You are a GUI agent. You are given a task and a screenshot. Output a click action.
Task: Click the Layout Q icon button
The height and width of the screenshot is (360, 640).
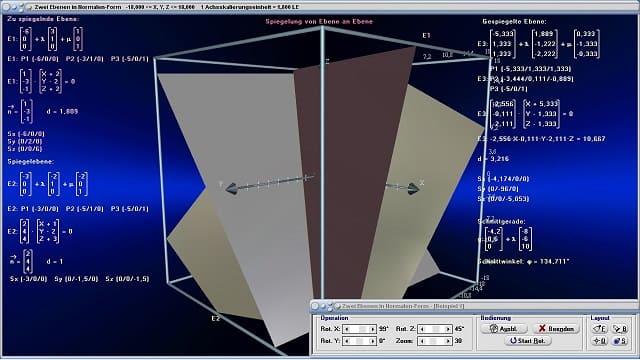coord(600,340)
